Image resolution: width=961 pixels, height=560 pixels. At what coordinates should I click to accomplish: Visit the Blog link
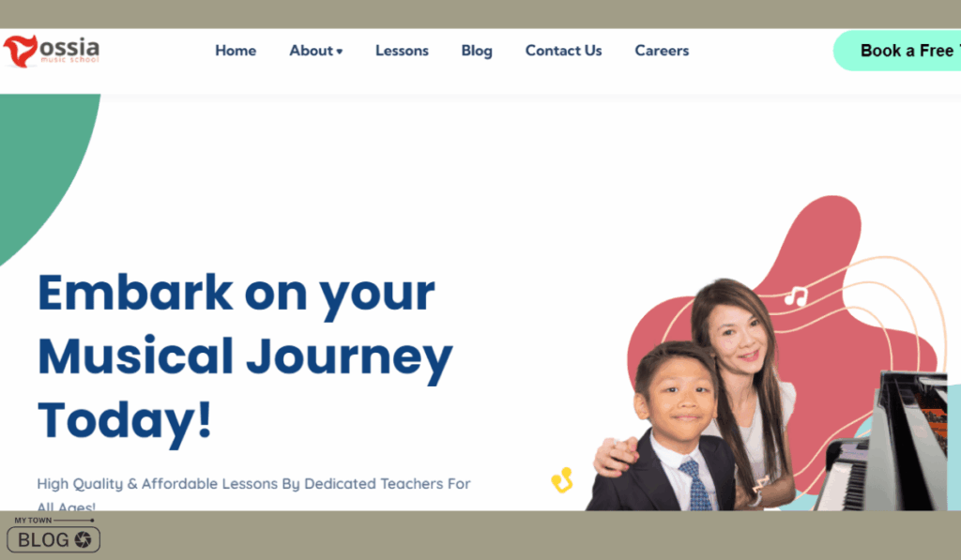coord(476,51)
